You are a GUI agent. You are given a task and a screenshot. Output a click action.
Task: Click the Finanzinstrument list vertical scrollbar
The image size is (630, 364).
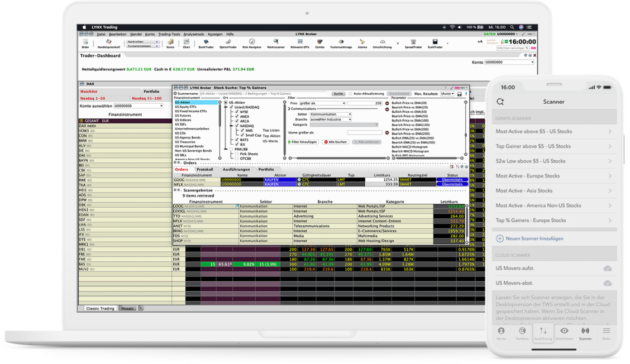220,130
